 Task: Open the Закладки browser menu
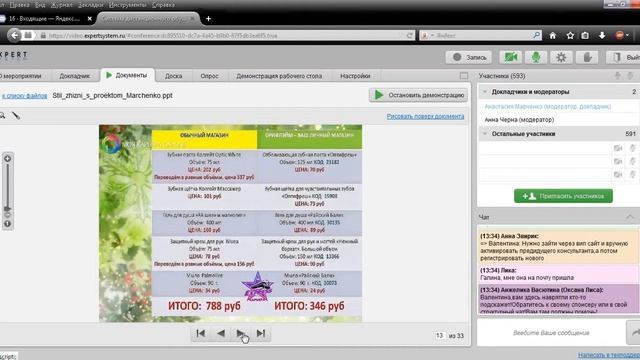91,5
